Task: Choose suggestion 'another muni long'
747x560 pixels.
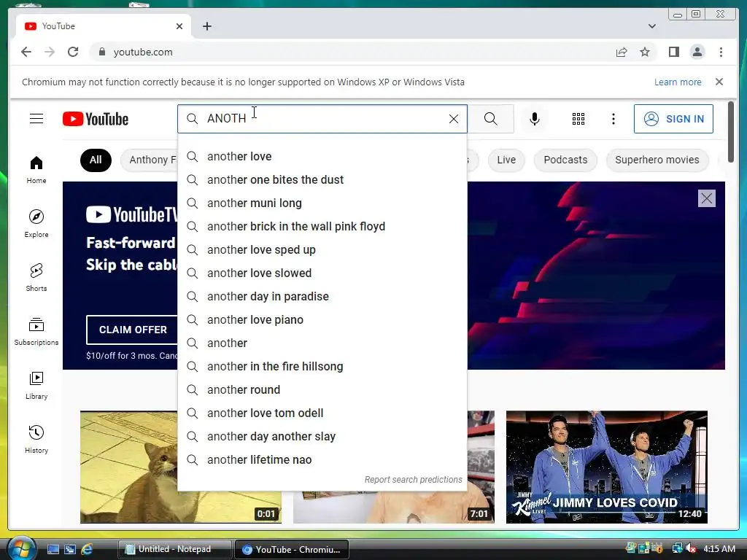Action: 322,203
